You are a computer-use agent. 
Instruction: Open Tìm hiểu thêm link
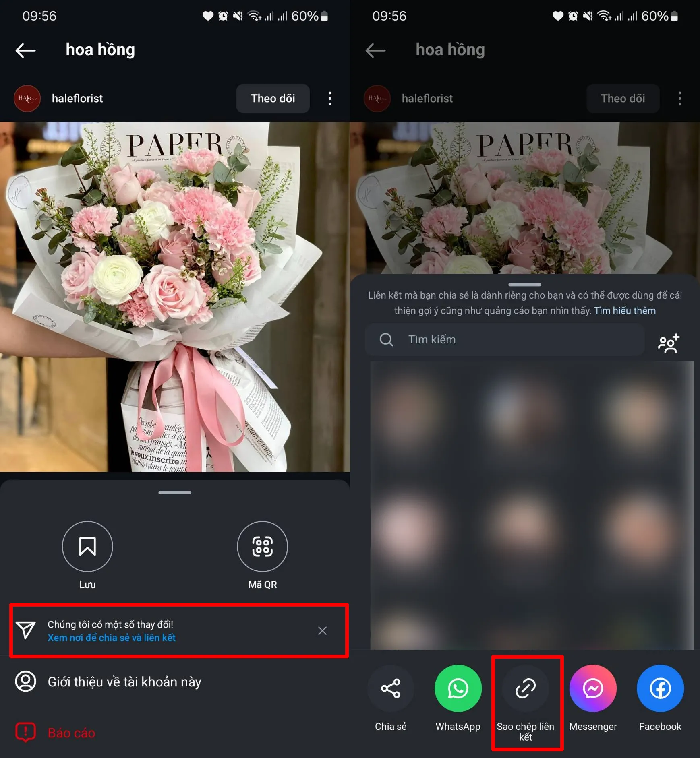(625, 310)
